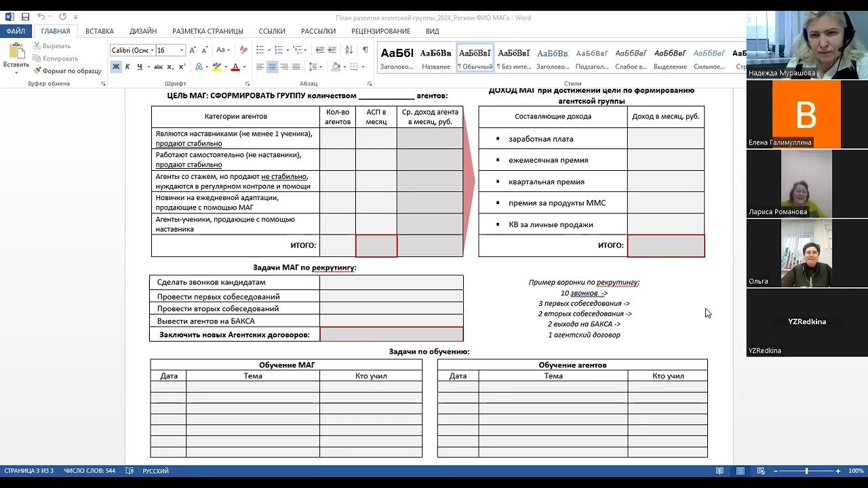Switch to Read Mode in status bar

pos(719,471)
